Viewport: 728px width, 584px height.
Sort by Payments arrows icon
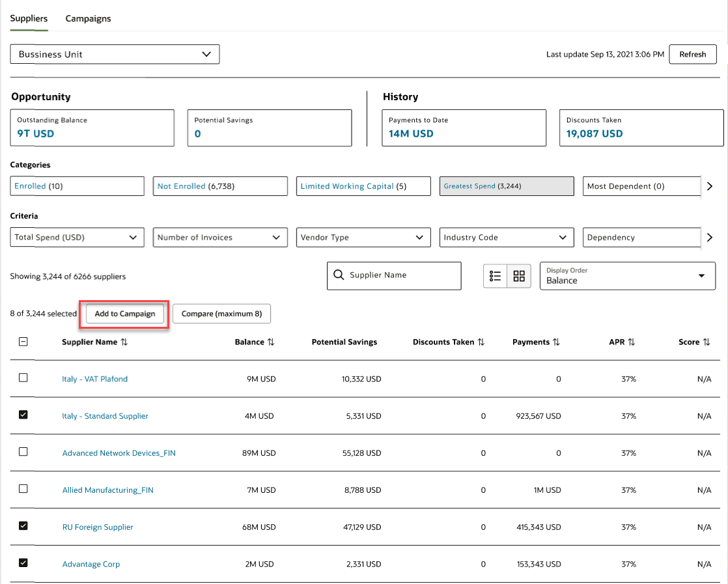point(556,342)
